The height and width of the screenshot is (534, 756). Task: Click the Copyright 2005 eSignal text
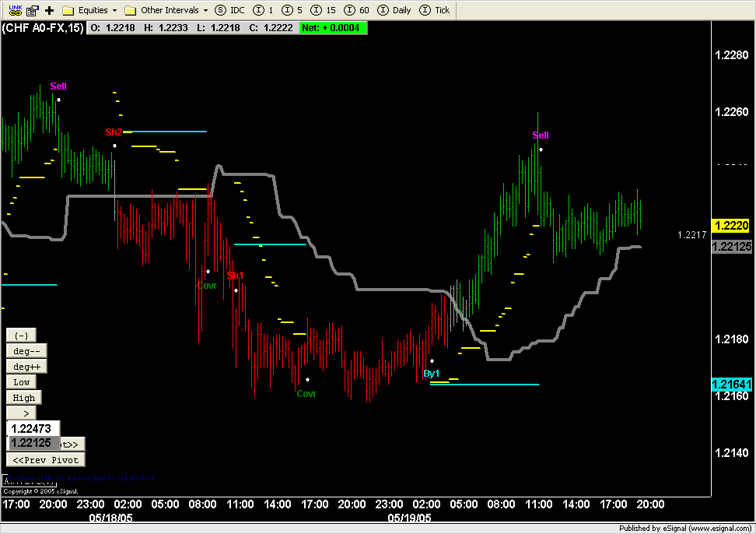point(40,491)
